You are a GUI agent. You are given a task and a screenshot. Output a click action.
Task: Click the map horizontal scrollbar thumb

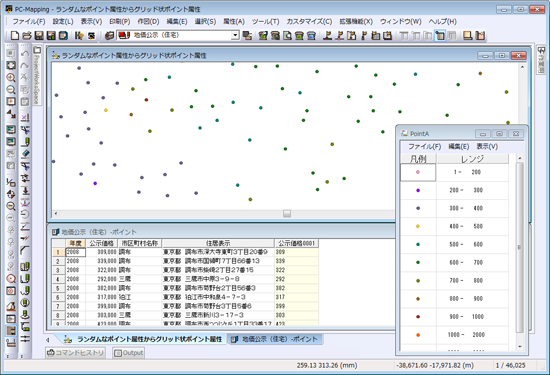287,213
